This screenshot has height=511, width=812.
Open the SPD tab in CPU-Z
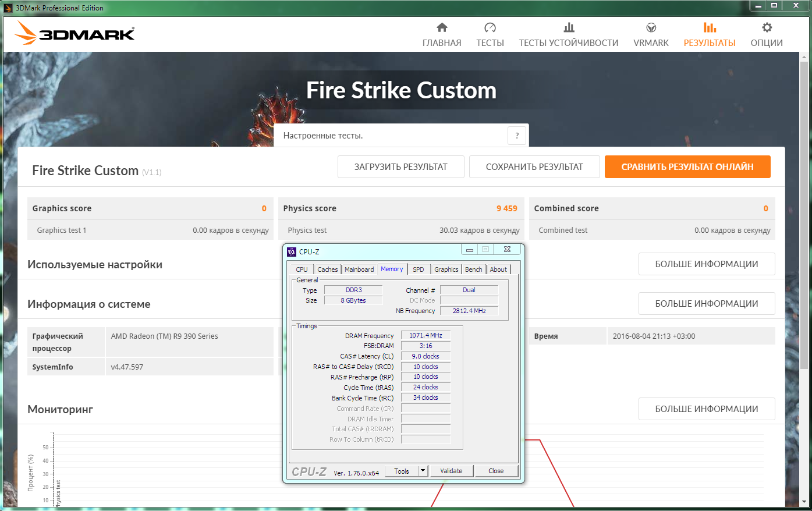[x=419, y=269]
